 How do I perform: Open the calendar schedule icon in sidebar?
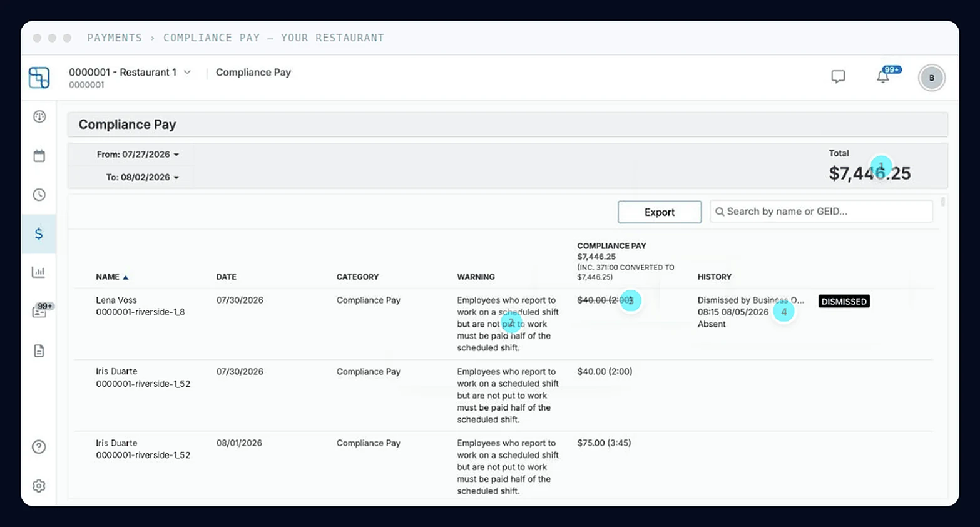39,156
